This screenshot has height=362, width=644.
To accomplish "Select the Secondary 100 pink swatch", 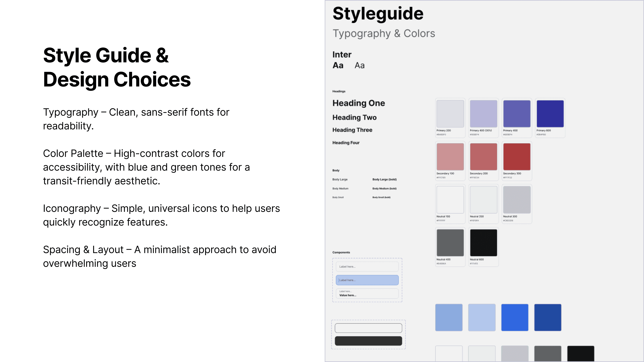I will [x=450, y=157].
